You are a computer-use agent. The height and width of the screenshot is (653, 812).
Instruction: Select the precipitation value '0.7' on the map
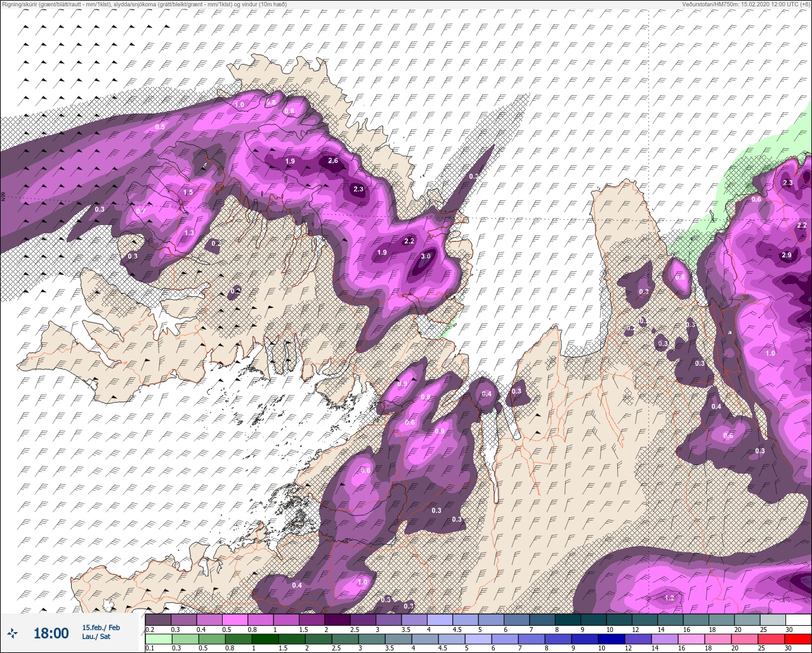141,211
